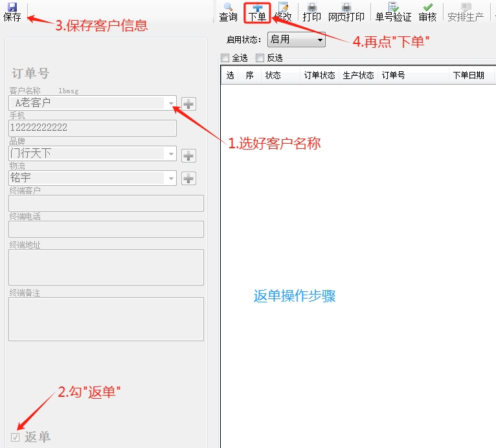Image resolution: width=496 pixels, height=448 pixels.
Task: Click the 下单日期 column header
Action: [468, 75]
